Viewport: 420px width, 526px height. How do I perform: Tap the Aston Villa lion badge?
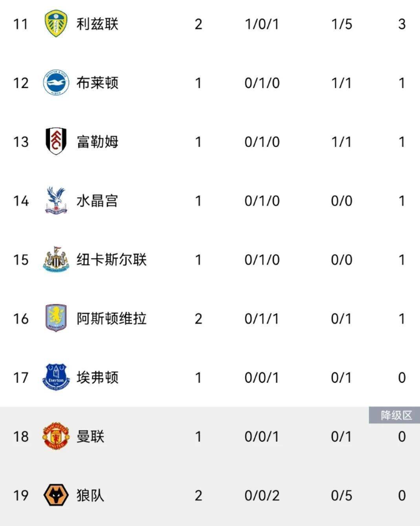click(x=56, y=318)
